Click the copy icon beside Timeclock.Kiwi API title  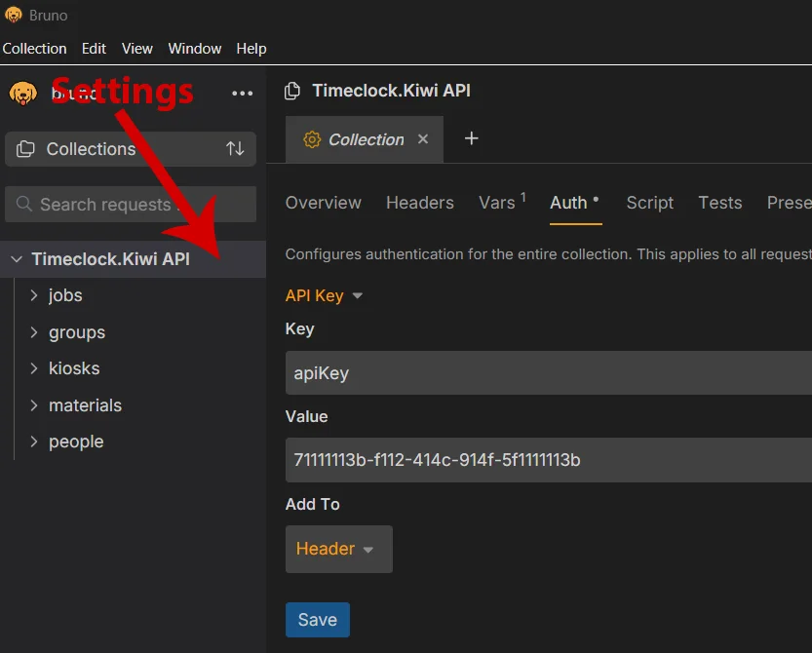pyautogui.click(x=292, y=92)
